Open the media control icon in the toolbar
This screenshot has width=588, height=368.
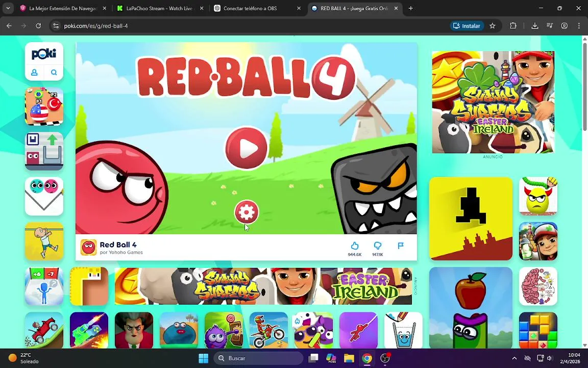point(549,26)
